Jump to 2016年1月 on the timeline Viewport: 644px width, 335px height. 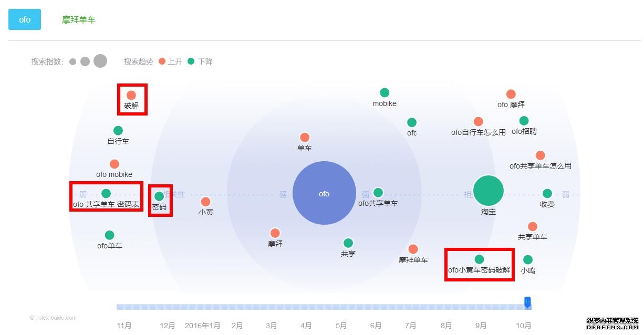(203, 326)
